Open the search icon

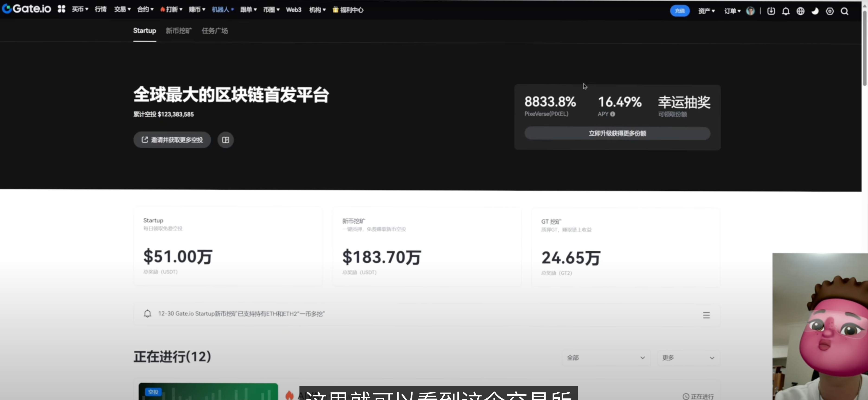coord(845,11)
